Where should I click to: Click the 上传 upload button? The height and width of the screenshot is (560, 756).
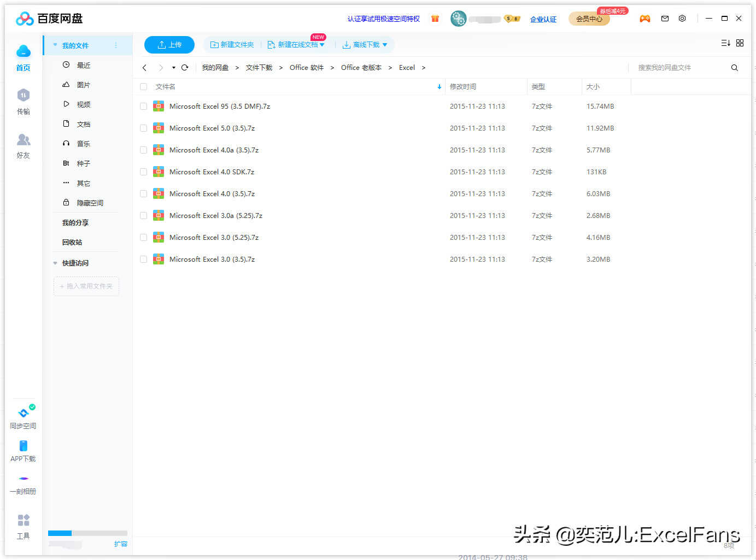169,45
